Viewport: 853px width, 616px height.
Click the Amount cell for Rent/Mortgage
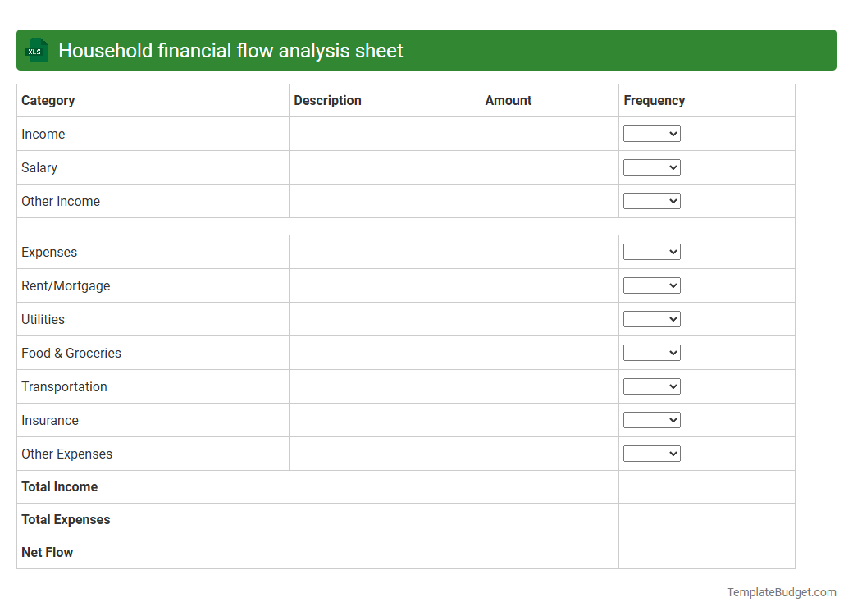[x=549, y=285]
